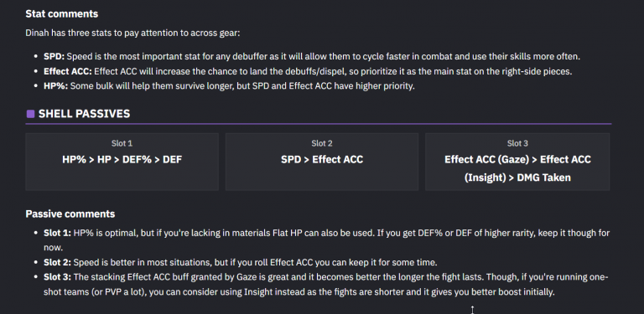Click the bold Slot 3: comment label

[x=58, y=277]
